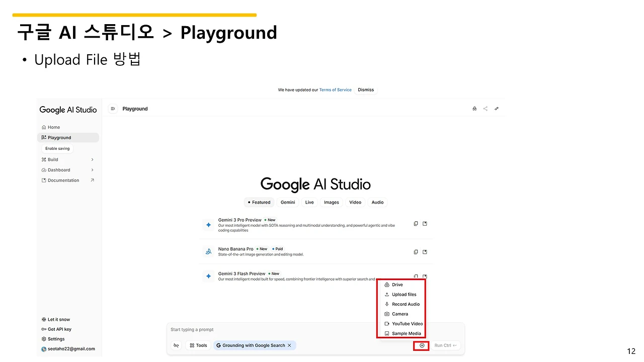Image resolution: width=644 pixels, height=362 pixels.
Task: Click the plus icon to add media
Action: point(422,345)
